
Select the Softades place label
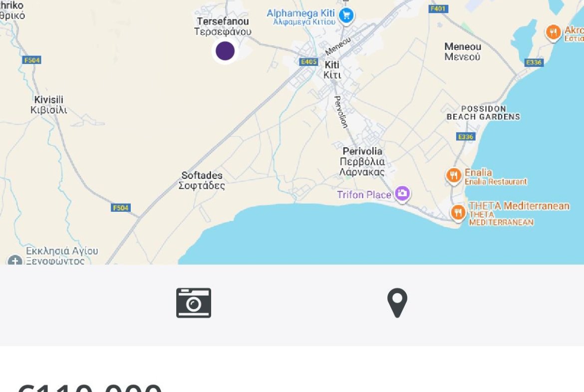[x=202, y=180]
